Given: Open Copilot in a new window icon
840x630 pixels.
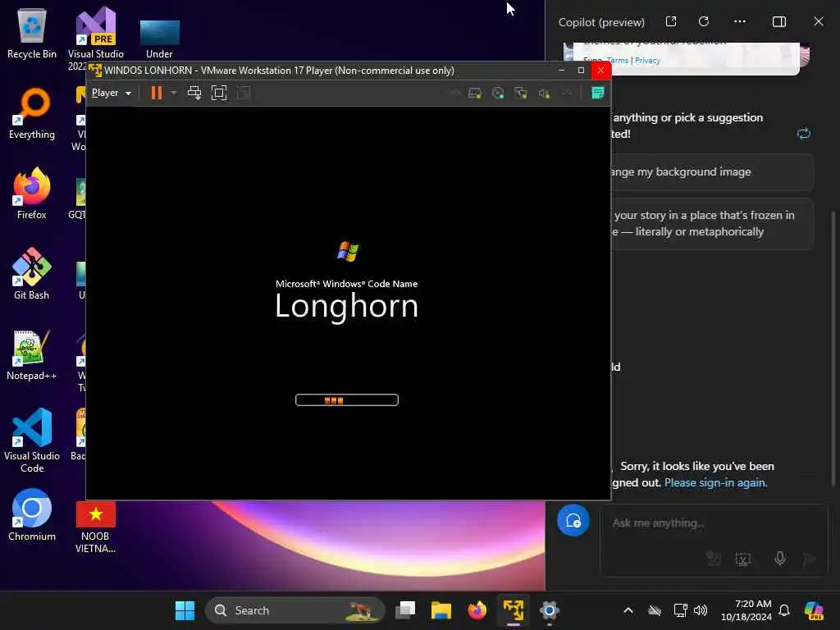Looking at the screenshot, I should [x=671, y=21].
